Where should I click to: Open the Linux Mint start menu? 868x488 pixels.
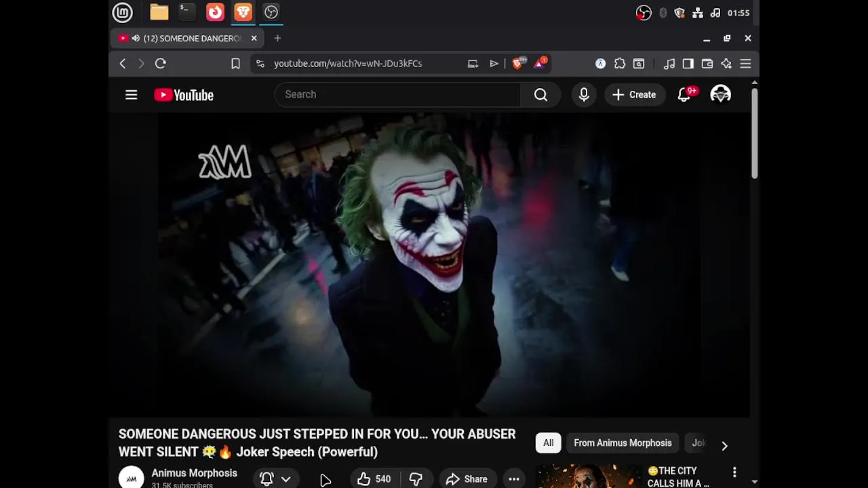tap(122, 12)
